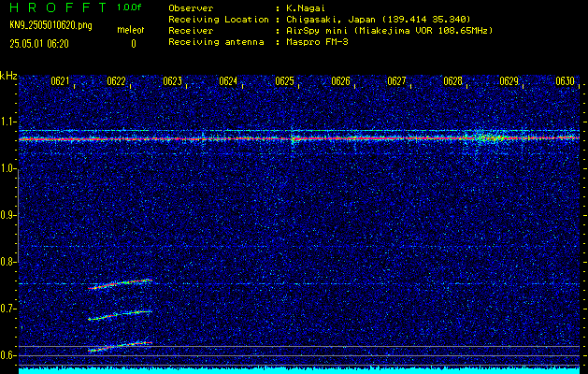This screenshot has height=374, width=588.
Task: Click the 0626 time marker
Action: 341,81
